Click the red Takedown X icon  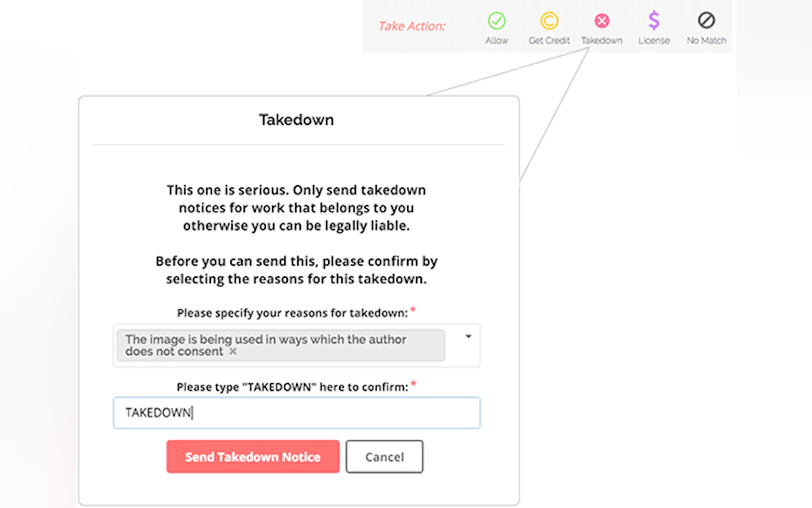coord(602,21)
